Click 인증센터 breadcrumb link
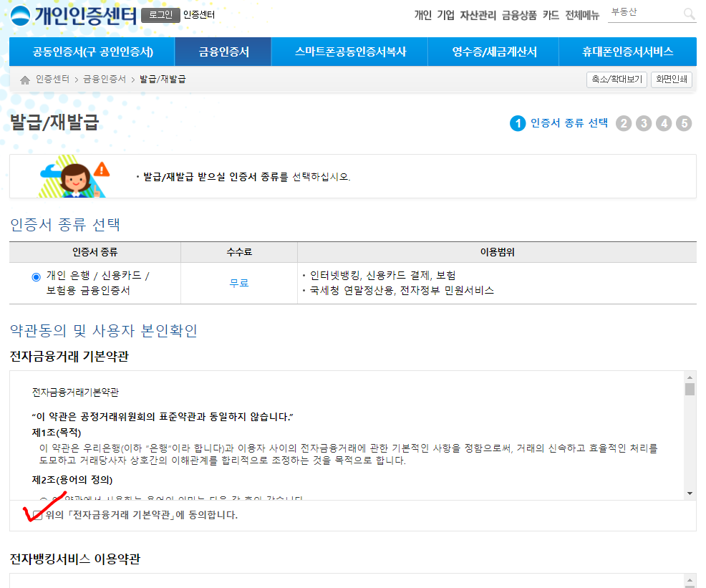 [53, 79]
